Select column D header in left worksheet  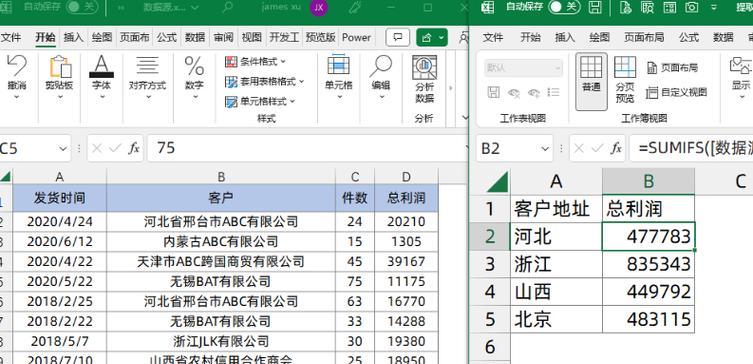(406, 177)
